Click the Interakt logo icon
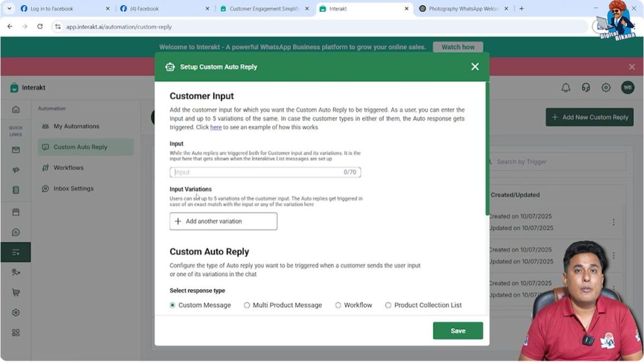Image resolution: width=644 pixels, height=362 pixels. [14, 87]
